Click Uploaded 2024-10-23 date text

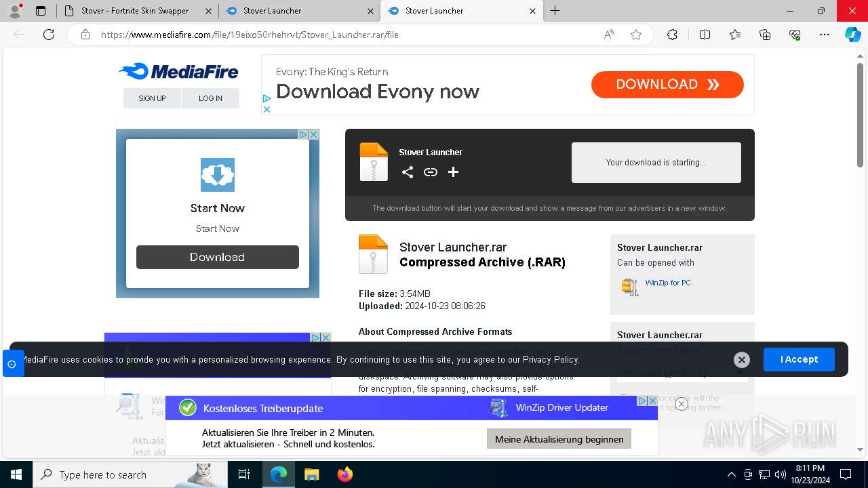[422, 306]
